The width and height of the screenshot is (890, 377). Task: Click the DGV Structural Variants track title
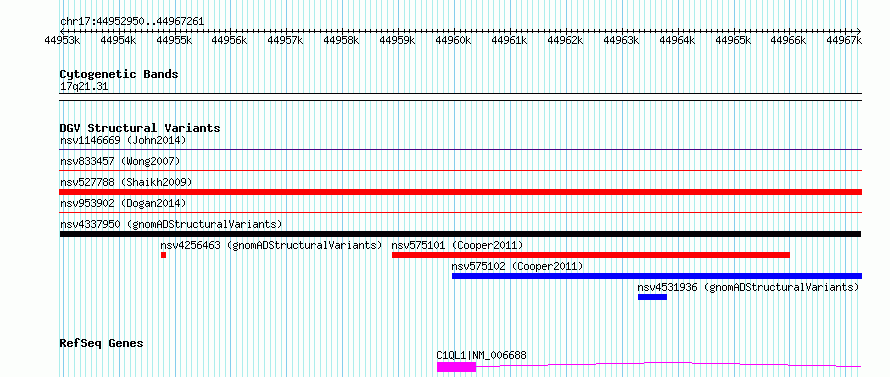[x=140, y=128]
